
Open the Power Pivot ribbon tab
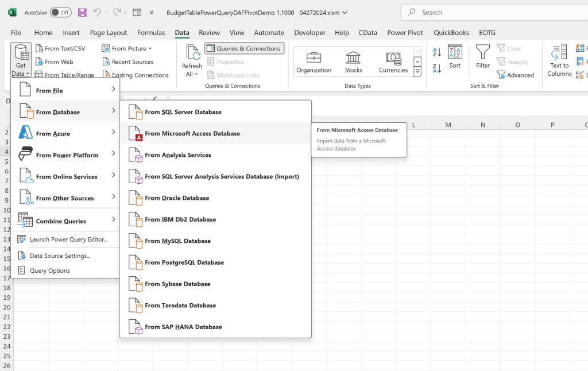[406, 33]
